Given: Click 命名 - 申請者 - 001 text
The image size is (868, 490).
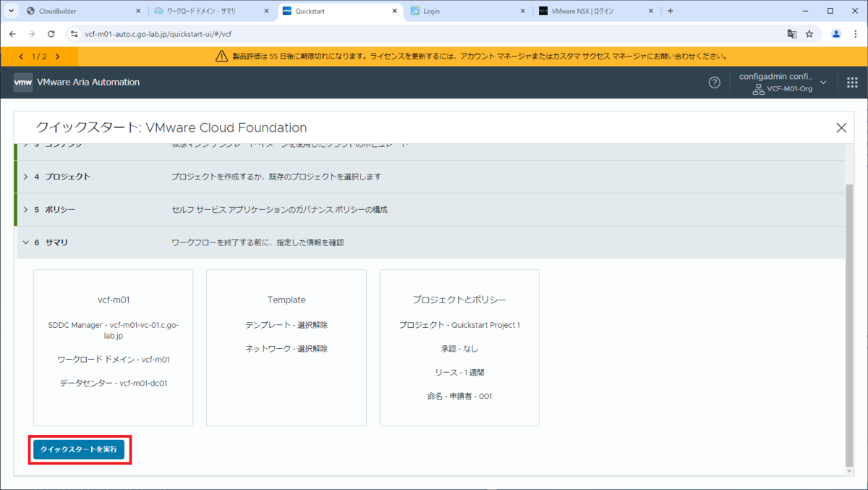Looking at the screenshot, I should click(x=459, y=397).
